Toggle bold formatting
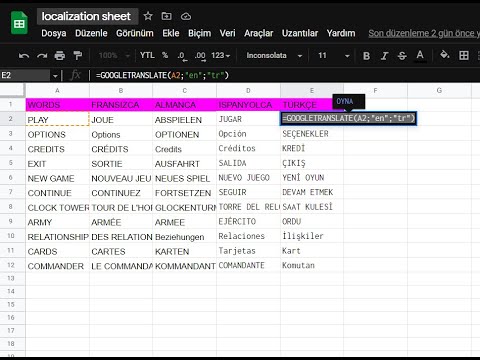The image size is (480, 360). coord(366,56)
